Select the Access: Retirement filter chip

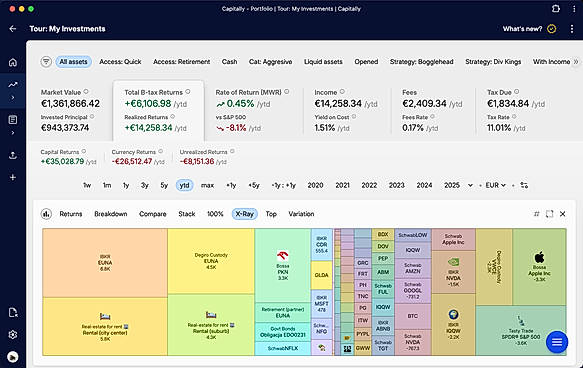(x=181, y=62)
